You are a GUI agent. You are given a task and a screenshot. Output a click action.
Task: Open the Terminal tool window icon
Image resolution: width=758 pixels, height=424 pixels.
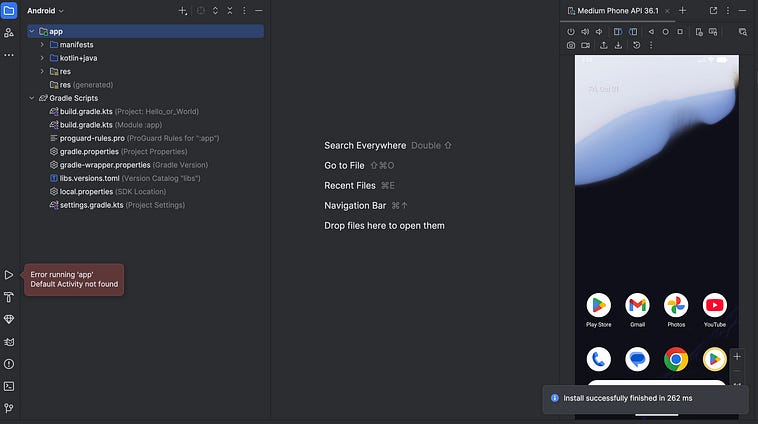pyautogui.click(x=9, y=386)
